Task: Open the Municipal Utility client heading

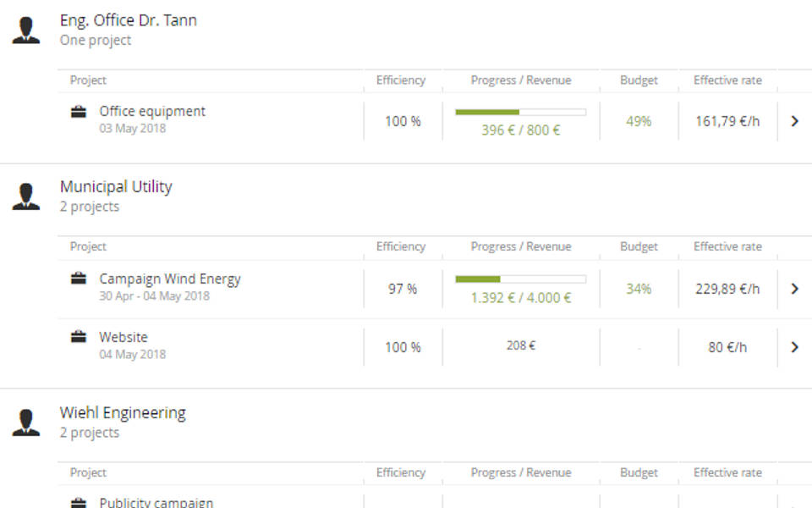Action: click(116, 186)
